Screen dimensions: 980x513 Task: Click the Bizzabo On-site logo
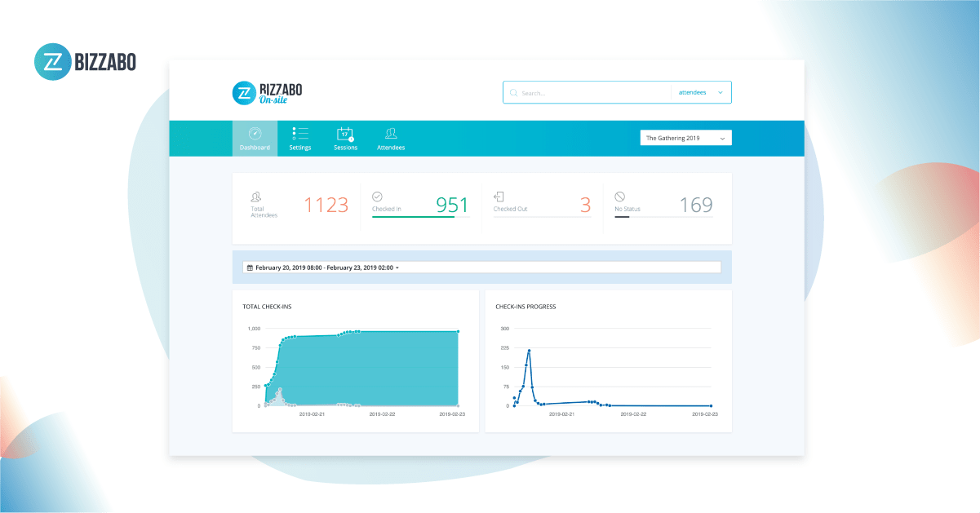click(267, 92)
